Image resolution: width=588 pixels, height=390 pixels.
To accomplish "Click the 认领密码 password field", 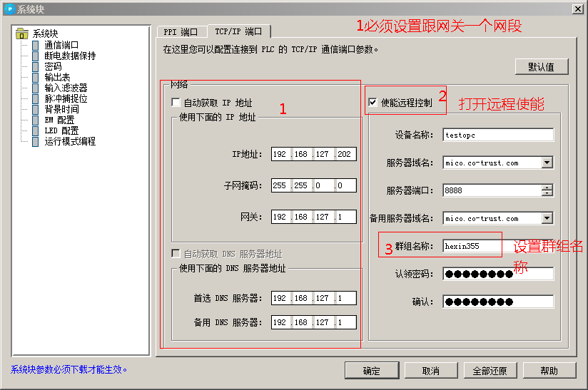I will [x=498, y=274].
